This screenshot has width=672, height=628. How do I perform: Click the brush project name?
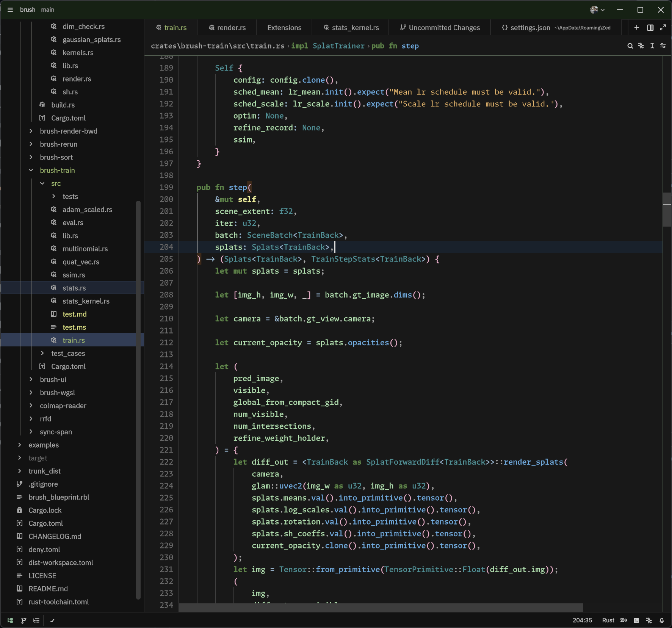tap(28, 10)
